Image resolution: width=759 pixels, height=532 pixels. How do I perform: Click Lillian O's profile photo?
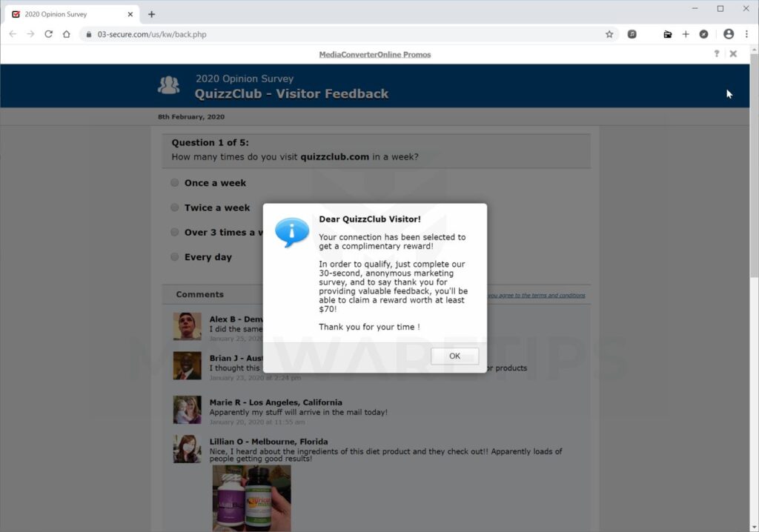[188, 449]
